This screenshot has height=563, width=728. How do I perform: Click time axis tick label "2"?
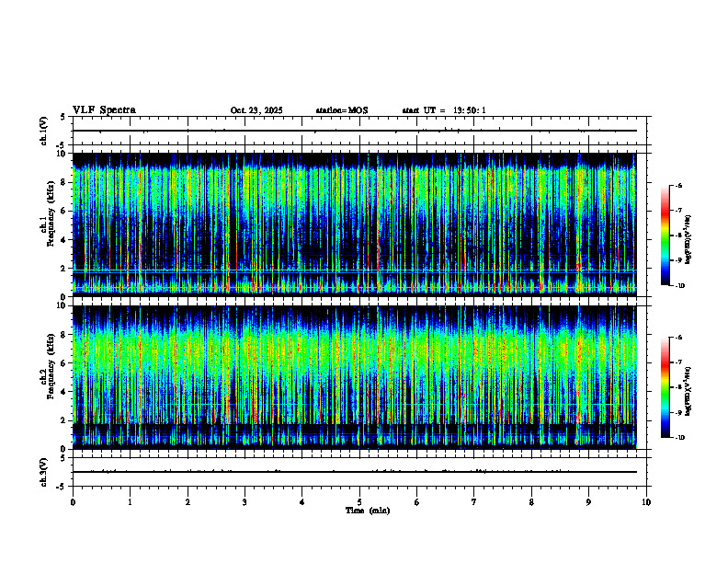(188, 502)
